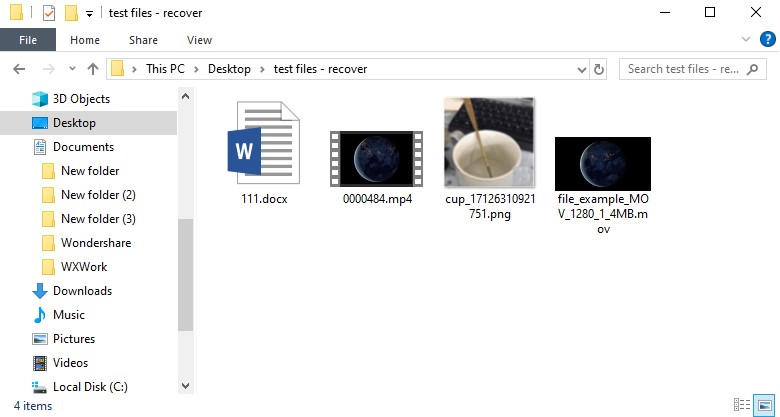Viewport: 780px width, 417px height.
Task: Expand chevron after This PC breadcrumb
Action: click(196, 69)
